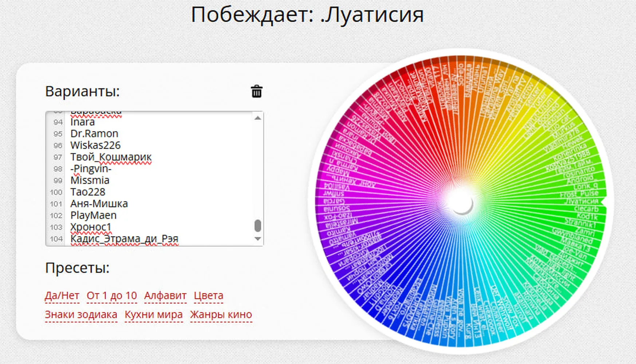636x364 pixels.
Task: Click the variants list scrollbar thumb
Action: point(258,225)
